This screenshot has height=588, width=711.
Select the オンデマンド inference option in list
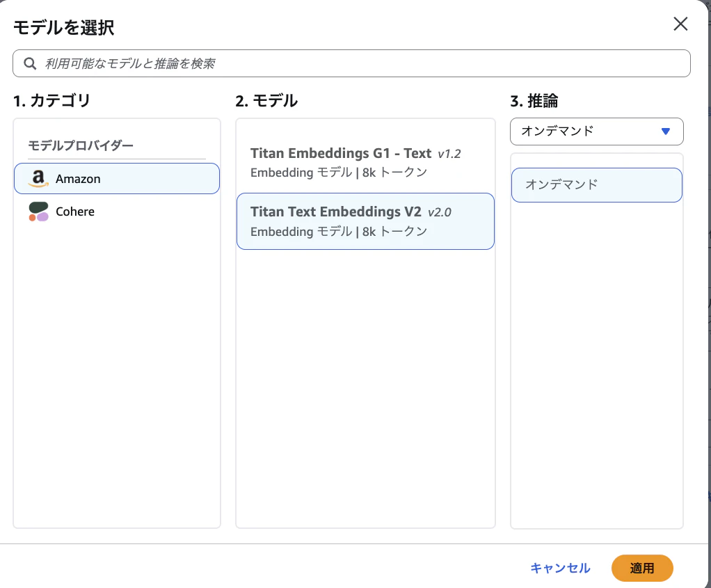coord(597,185)
